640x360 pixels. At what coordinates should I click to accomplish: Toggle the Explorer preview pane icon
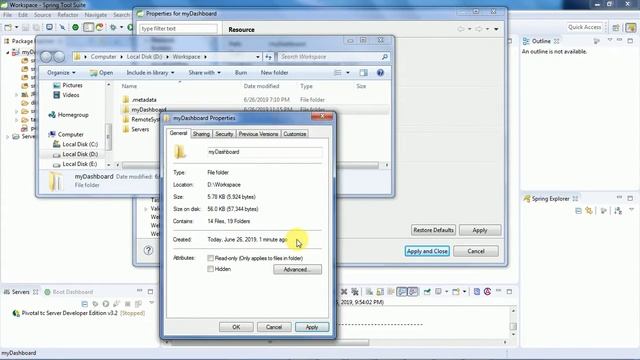click(363, 73)
